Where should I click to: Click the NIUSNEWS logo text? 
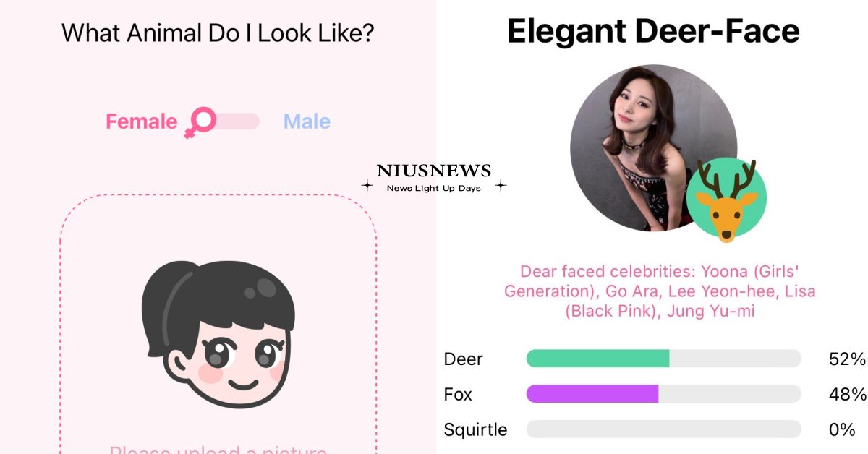click(434, 171)
